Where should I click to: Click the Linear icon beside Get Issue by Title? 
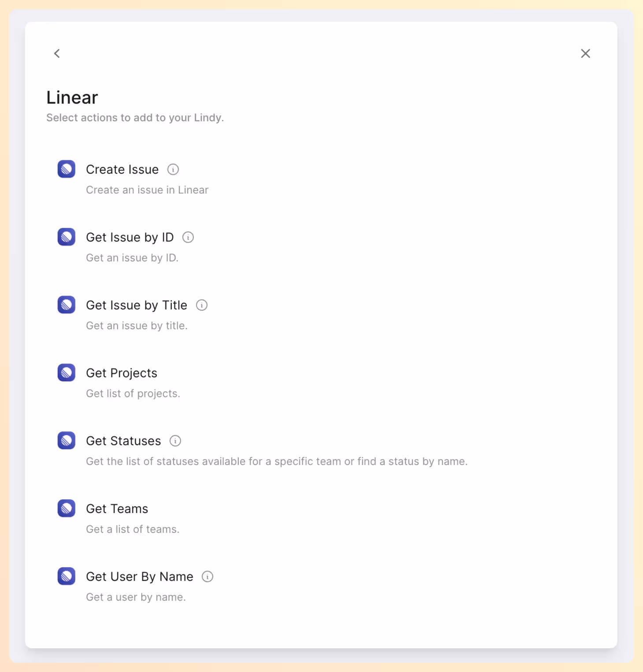click(x=67, y=305)
